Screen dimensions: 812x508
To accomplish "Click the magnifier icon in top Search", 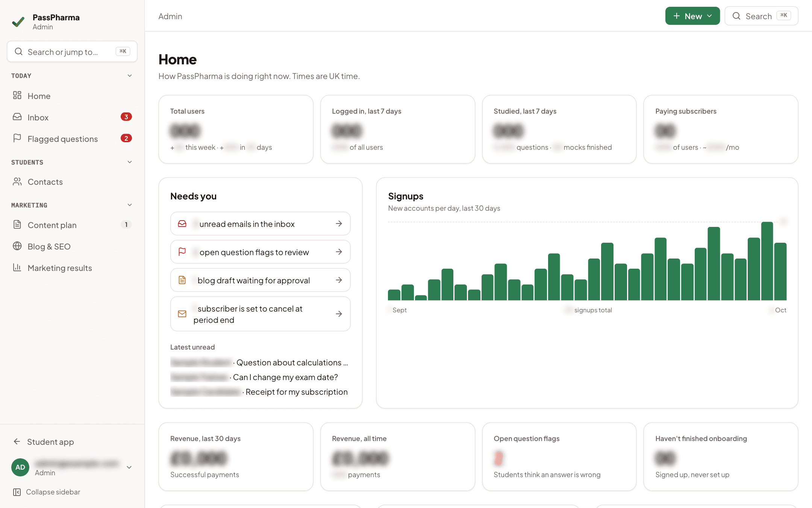I will 736,16.
